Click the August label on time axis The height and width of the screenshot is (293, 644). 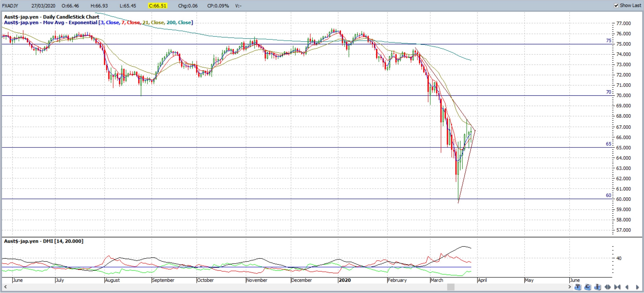pos(112,280)
